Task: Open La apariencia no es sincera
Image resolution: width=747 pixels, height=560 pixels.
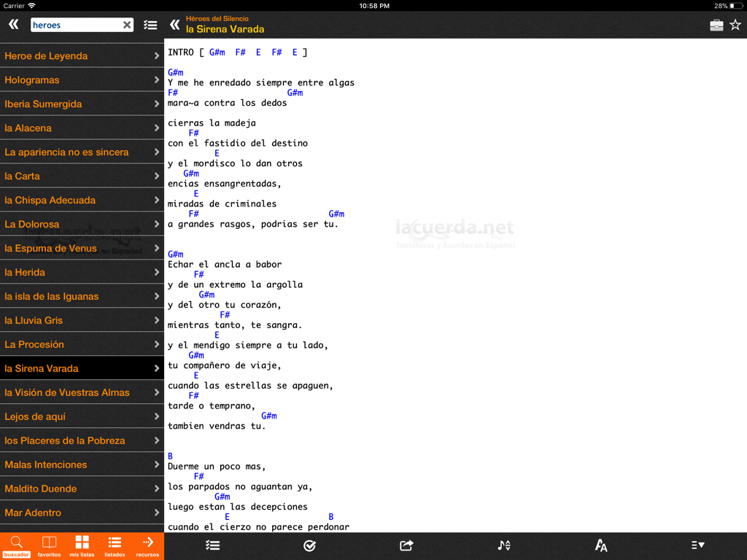Action: tap(82, 152)
